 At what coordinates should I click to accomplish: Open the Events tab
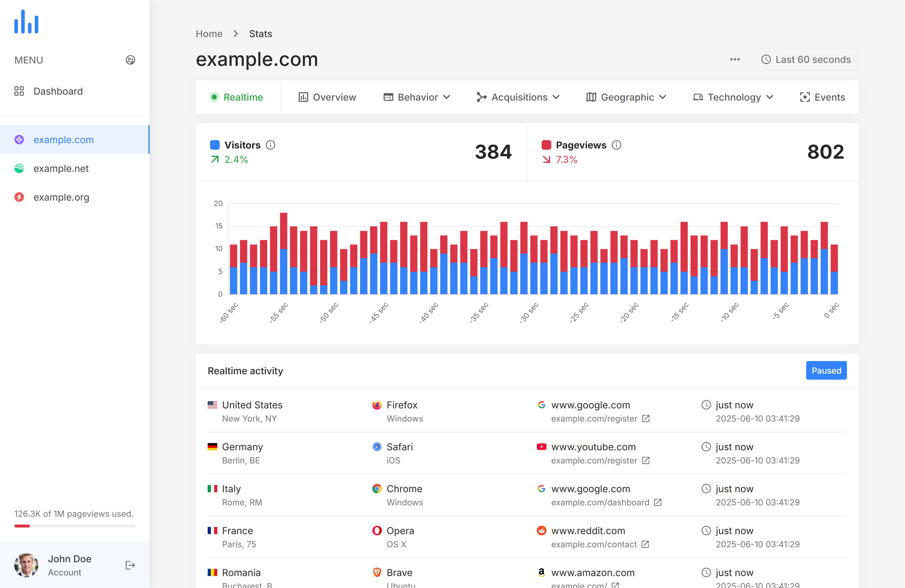coord(822,97)
